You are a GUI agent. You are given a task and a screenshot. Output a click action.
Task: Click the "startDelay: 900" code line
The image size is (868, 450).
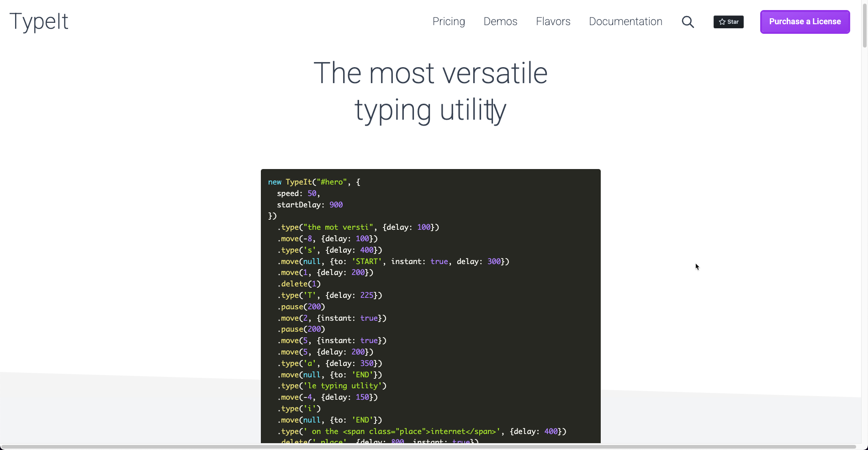(x=310, y=205)
